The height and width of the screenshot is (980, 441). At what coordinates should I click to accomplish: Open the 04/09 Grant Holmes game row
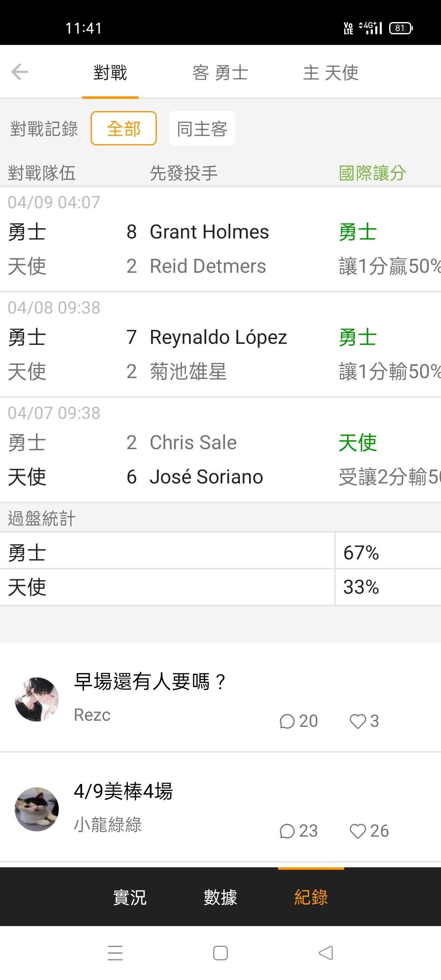(209, 249)
